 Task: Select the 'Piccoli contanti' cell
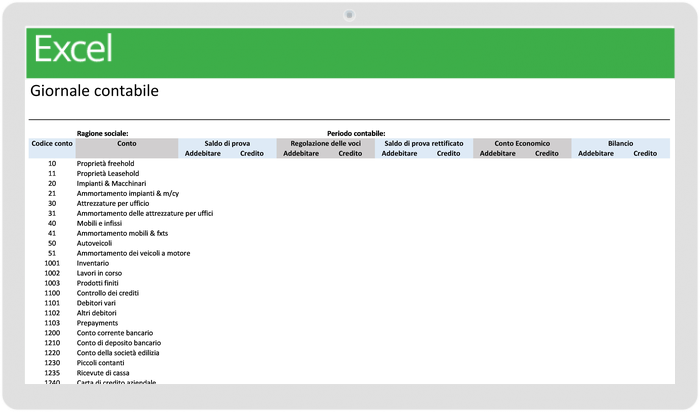pos(100,363)
